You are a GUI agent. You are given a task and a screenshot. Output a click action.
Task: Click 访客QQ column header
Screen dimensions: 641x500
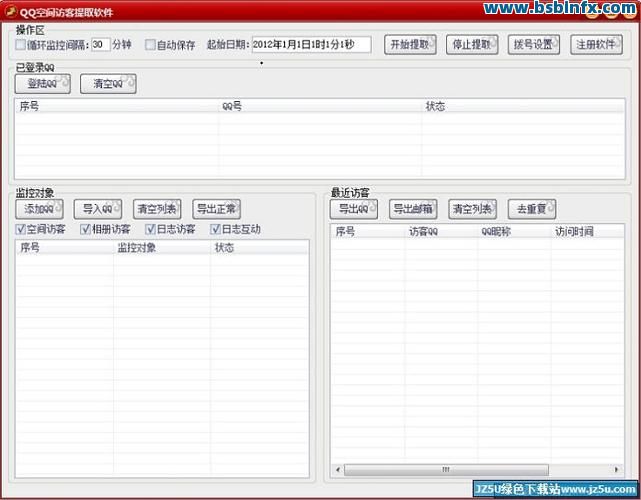[x=441, y=232]
